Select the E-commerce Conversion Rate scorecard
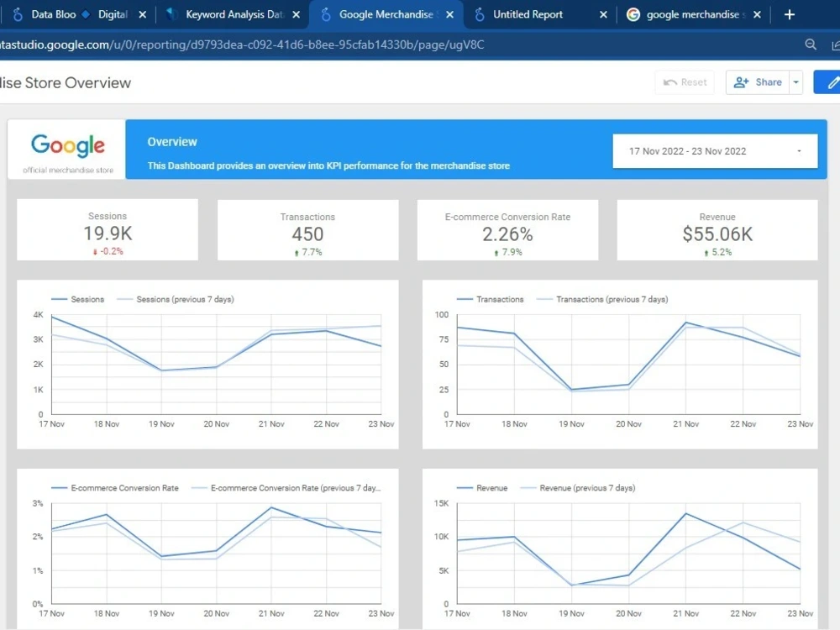 [x=507, y=230]
